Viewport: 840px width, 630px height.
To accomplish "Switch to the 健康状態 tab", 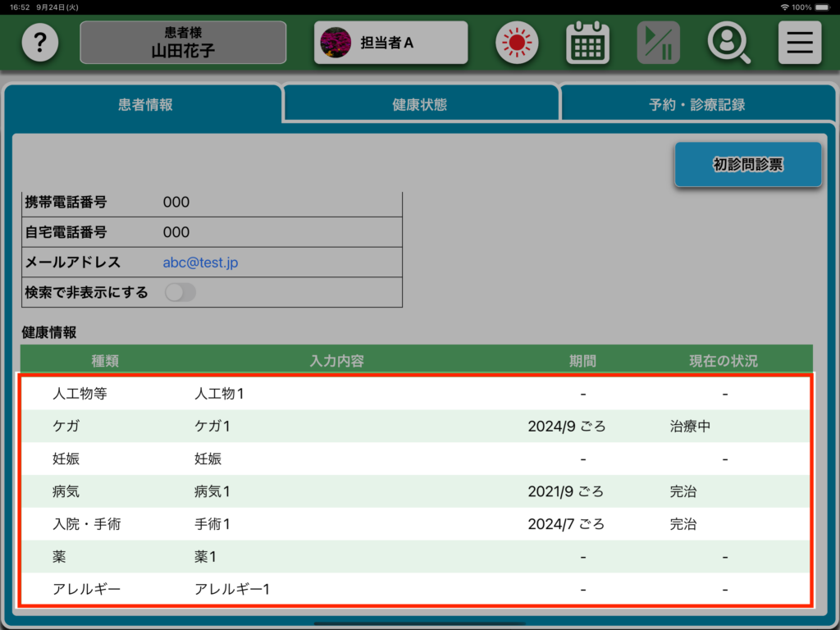I will click(x=420, y=105).
